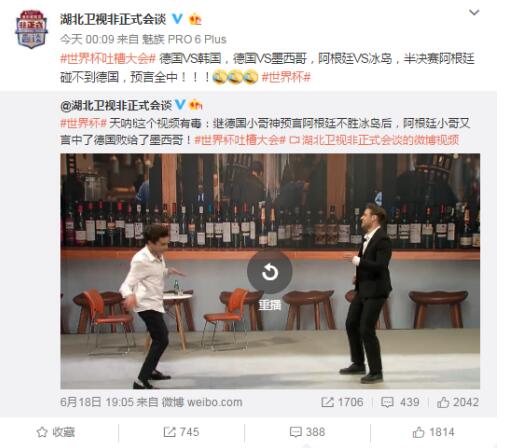Click the blue verified badge beside account name
Viewport: 513px width, 448px height.
pos(177,19)
